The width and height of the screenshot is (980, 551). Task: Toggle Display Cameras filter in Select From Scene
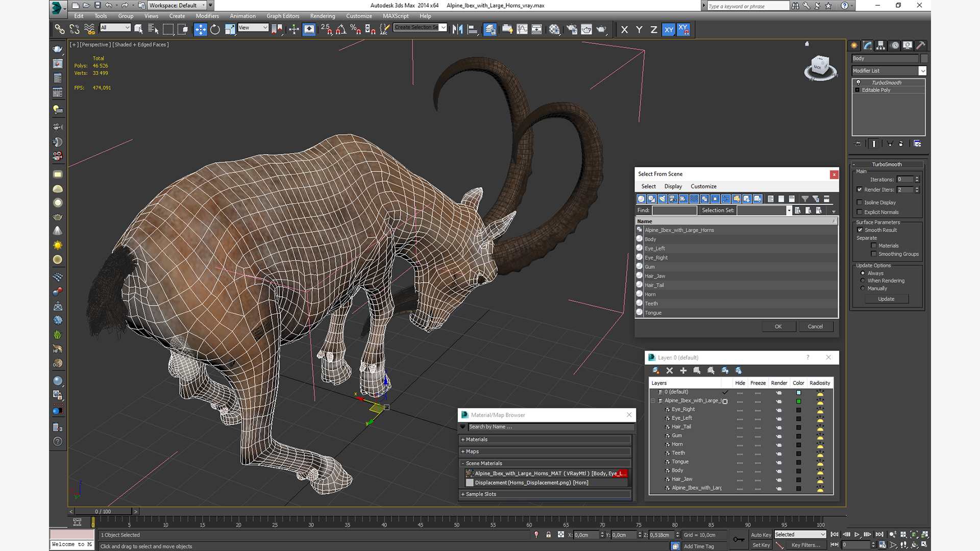pos(673,199)
